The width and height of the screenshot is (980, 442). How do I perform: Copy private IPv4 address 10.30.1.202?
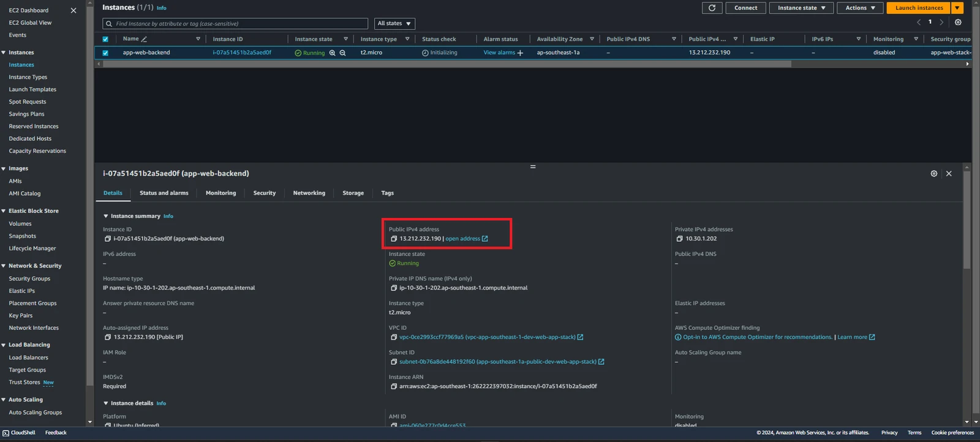click(x=679, y=239)
